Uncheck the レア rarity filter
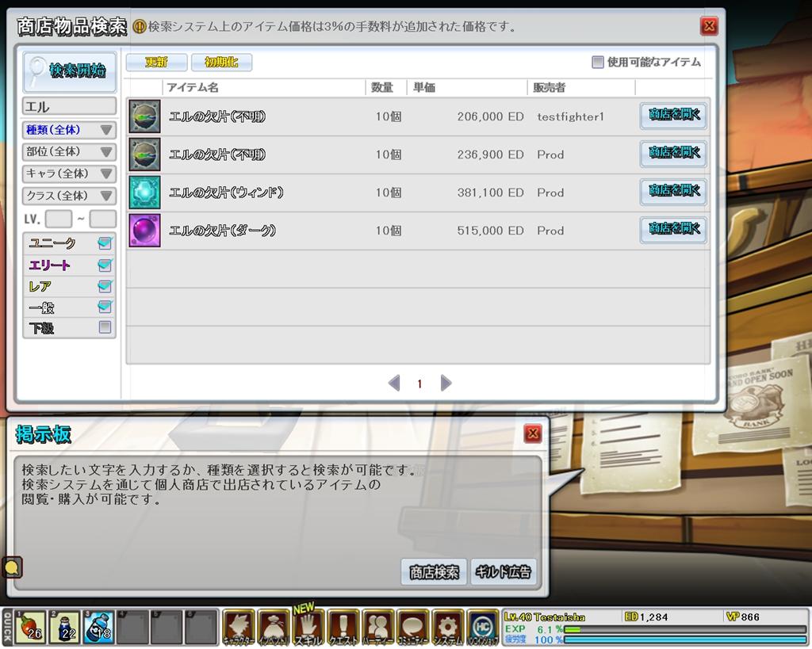 click(x=105, y=286)
